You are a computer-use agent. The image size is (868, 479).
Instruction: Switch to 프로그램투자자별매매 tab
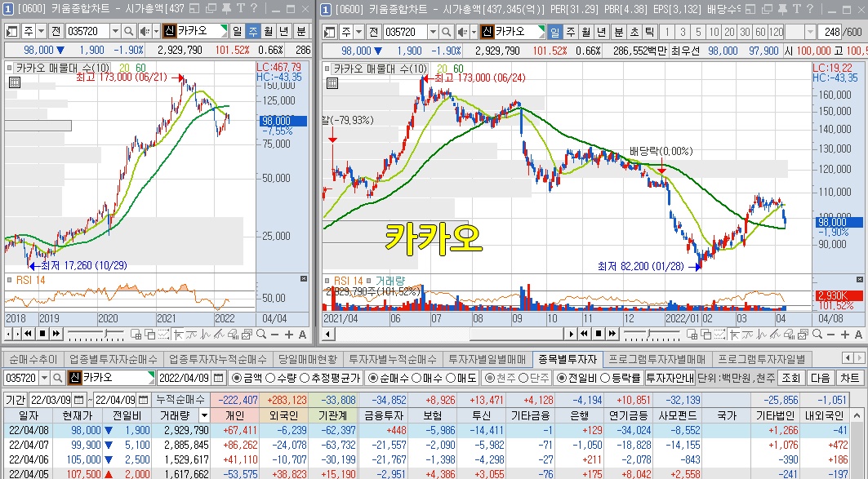[657, 359]
